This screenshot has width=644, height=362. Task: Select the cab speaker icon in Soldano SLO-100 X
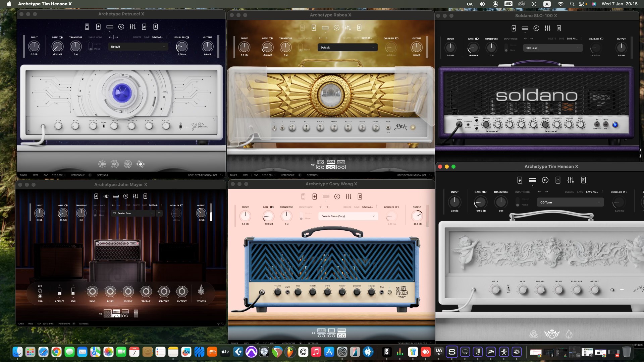point(536,28)
